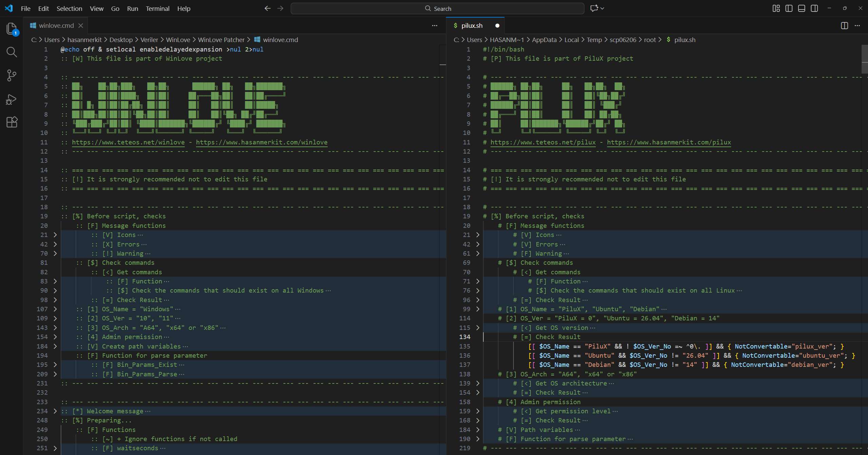This screenshot has height=455, width=868.
Task: Click 'Veriler' breadcrumb folder
Action: (x=149, y=40)
